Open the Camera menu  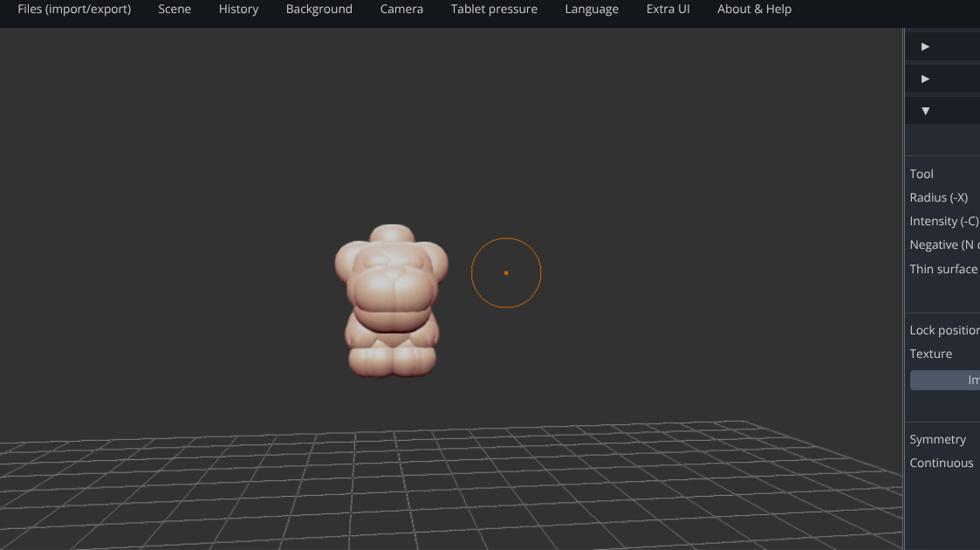tap(402, 10)
